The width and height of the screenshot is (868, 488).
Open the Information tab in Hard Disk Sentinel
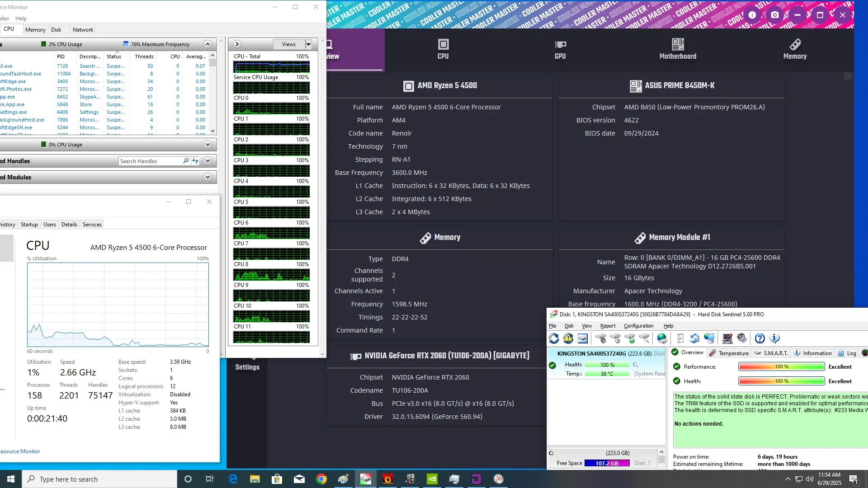[813, 353]
